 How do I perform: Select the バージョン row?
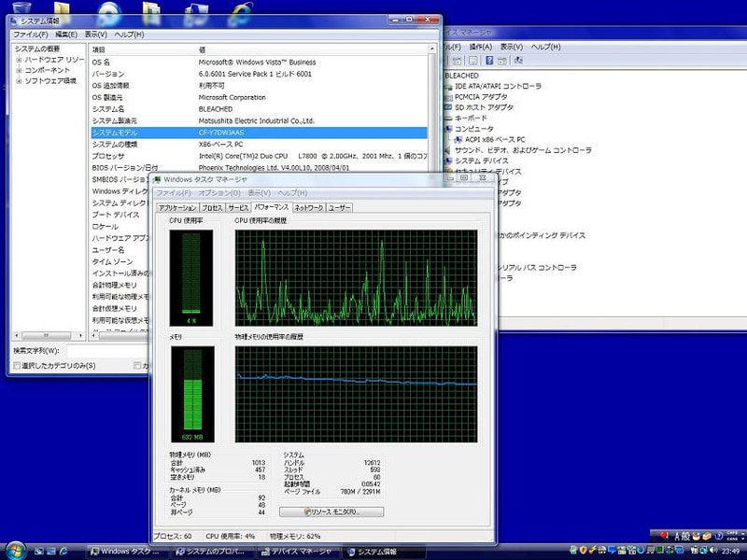[259, 74]
